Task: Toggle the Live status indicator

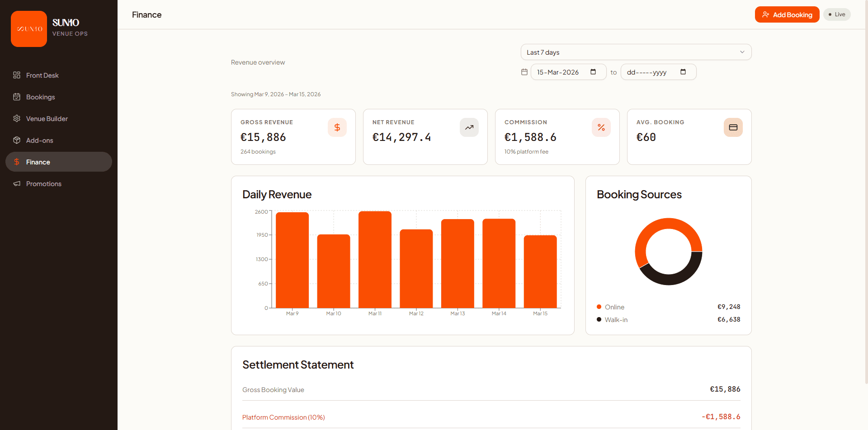Action: pyautogui.click(x=837, y=14)
